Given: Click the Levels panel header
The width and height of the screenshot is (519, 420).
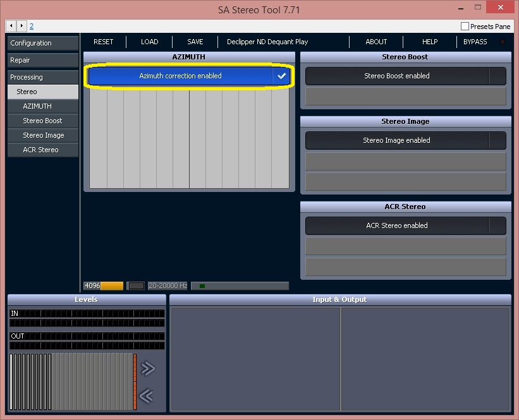Looking at the screenshot, I should [x=87, y=299].
